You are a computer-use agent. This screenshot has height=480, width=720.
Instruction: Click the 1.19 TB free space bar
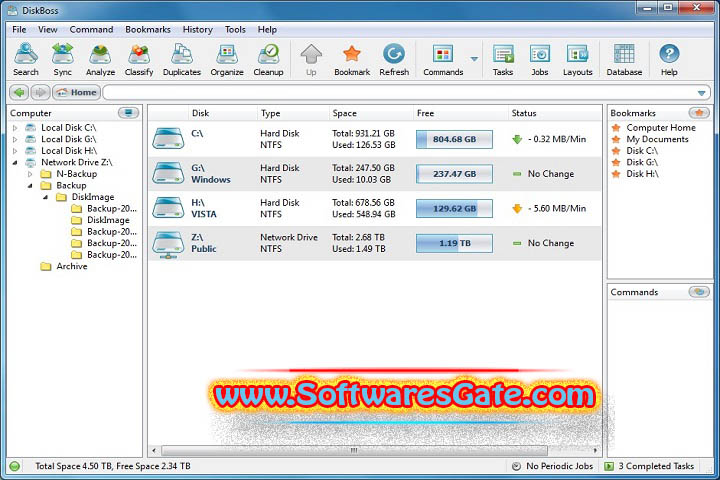454,243
